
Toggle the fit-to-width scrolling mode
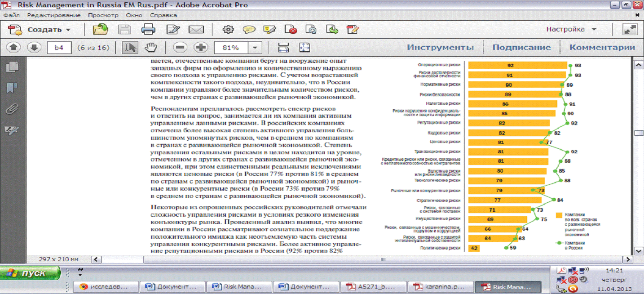pos(283,47)
